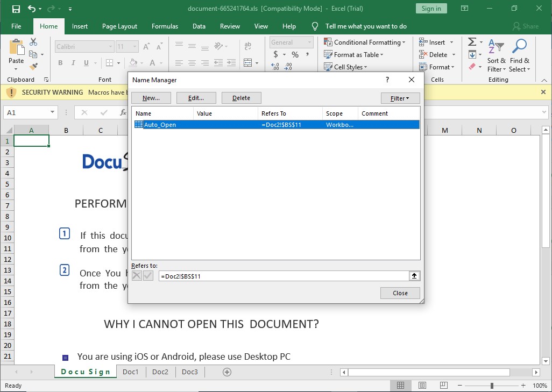Switch to the Doc2 sheet tab

tap(160, 372)
